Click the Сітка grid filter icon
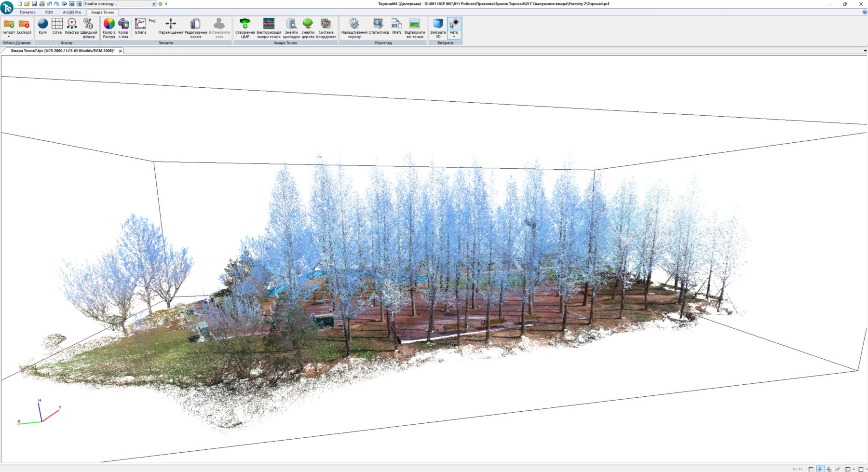This screenshot has width=868, height=472. pyautogui.click(x=57, y=27)
